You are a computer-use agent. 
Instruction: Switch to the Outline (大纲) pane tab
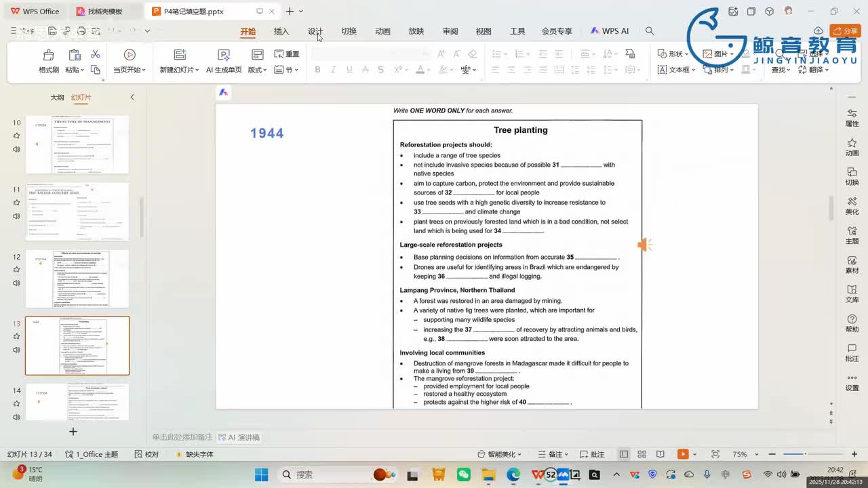pos(57,98)
